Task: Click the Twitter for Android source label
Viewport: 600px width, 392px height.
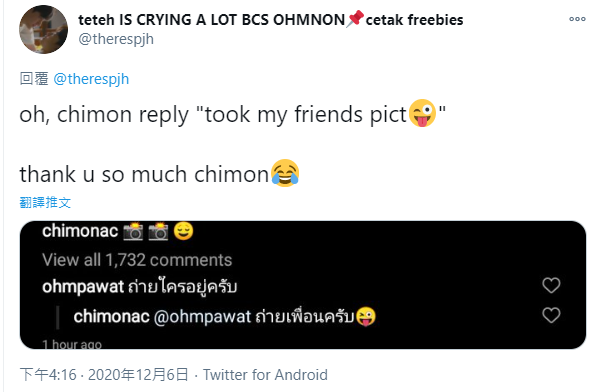Action: pyautogui.click(x=265, y=375)
